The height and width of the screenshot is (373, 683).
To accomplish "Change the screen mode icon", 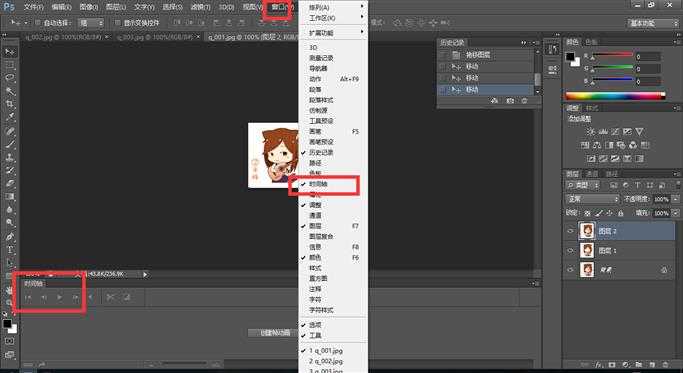I will coord(10,355).
